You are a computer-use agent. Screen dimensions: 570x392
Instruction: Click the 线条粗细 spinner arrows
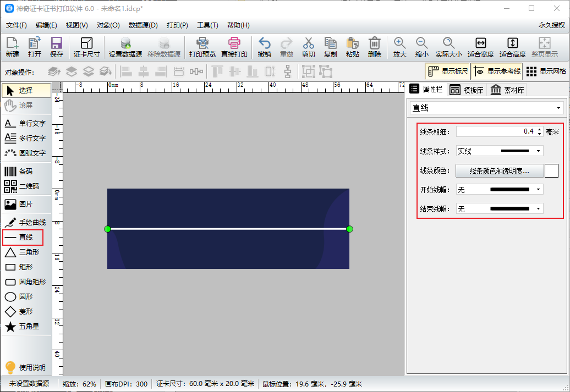(x=539, y=131)
